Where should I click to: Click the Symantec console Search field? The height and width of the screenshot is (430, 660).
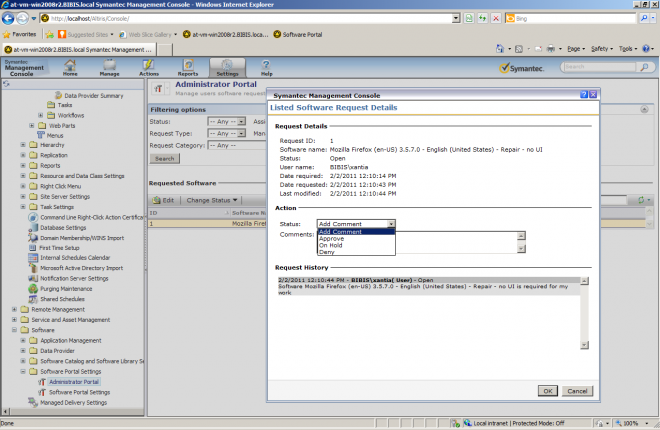pyautogui.click(x=599, y=67)
